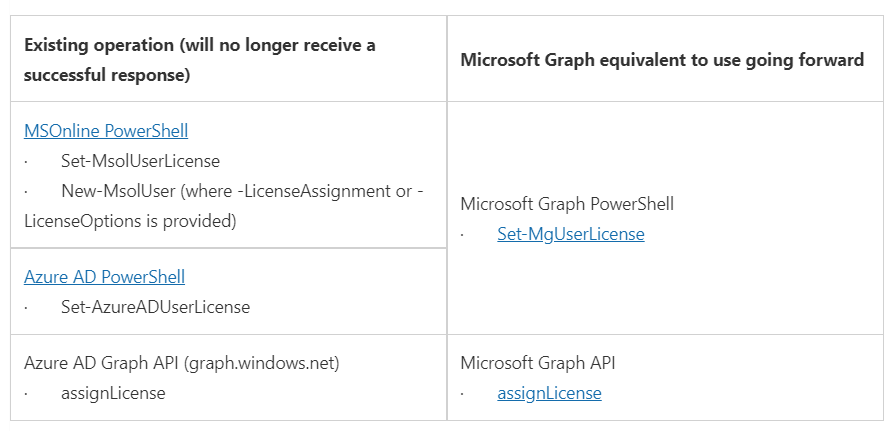This screenshot has width=891, height=431.
Task: Click the Set-AzureADUserLicense bullet text
Action: pos(156,307)
